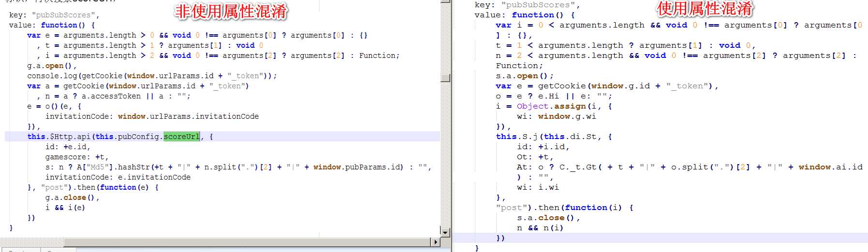Image resolution: width=868 pixels, height=252 pixels.
Task: Click the horizontal scrollbar right arrow in left pane
Action: [x=436, y=242]
